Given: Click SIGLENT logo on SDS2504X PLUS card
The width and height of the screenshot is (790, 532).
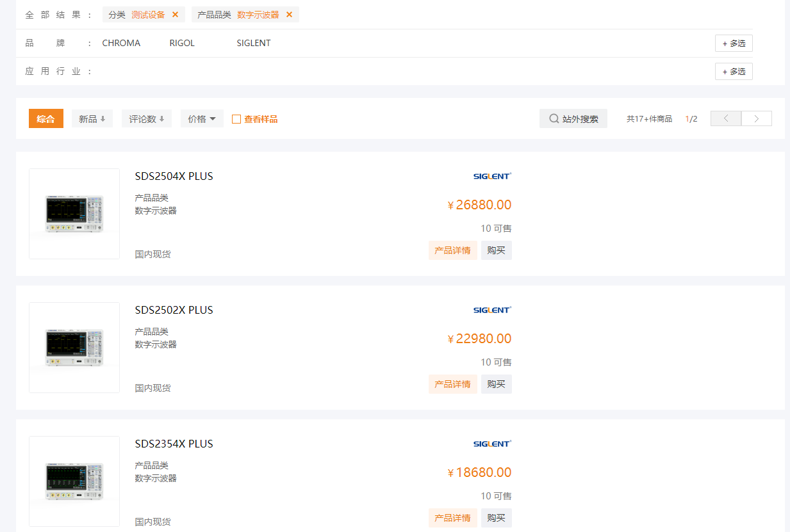Looking at the screenshot, I should pos(492,176).
